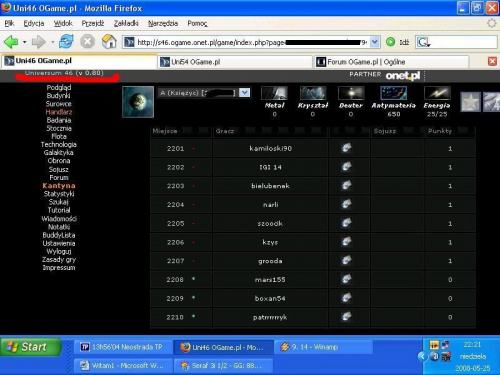Click rank number 2208
Image resolution: width=500 pixels, height=375 pixels.
(175, 279)
